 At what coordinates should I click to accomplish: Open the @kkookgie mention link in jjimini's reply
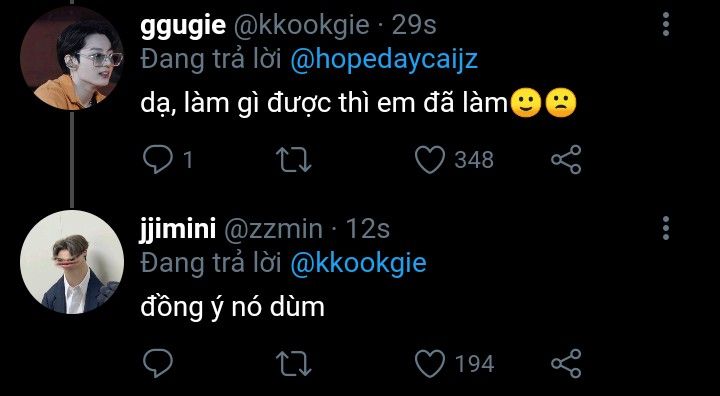359,264
